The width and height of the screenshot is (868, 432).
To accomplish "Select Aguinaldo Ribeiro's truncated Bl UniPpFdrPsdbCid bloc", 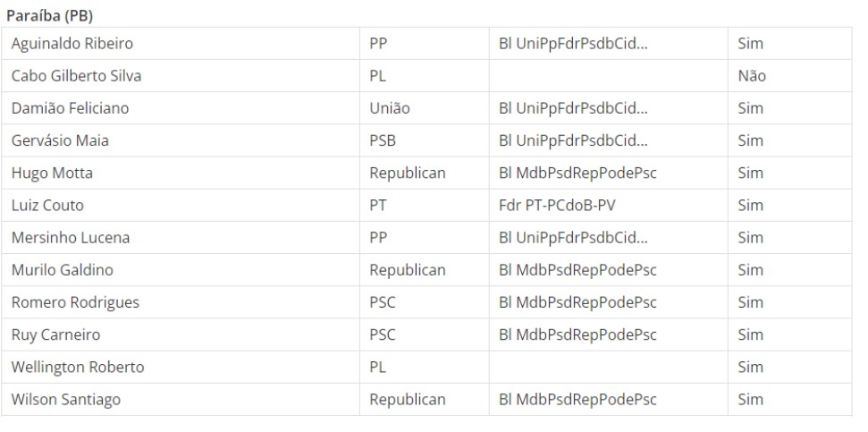I will [573, 43].
